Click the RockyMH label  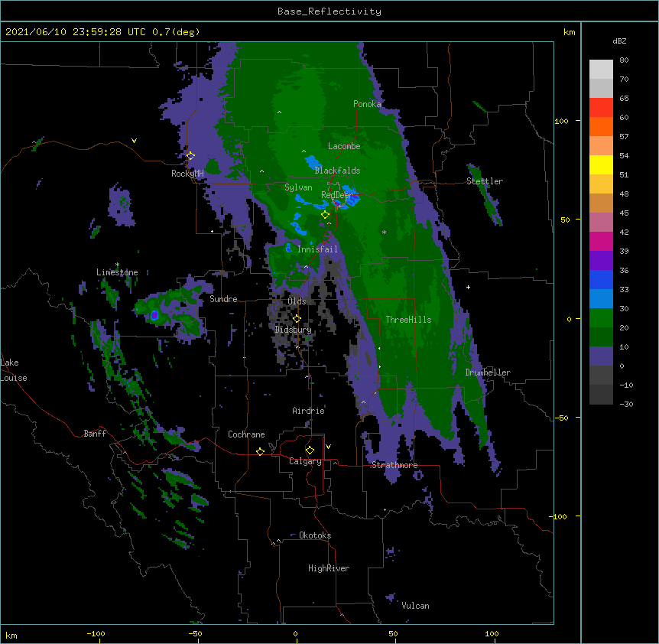187,173
